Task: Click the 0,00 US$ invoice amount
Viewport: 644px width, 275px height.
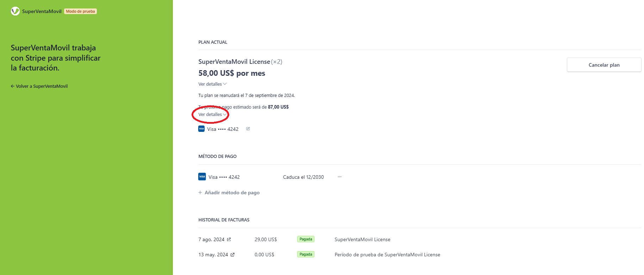Action: coord(264,255)
